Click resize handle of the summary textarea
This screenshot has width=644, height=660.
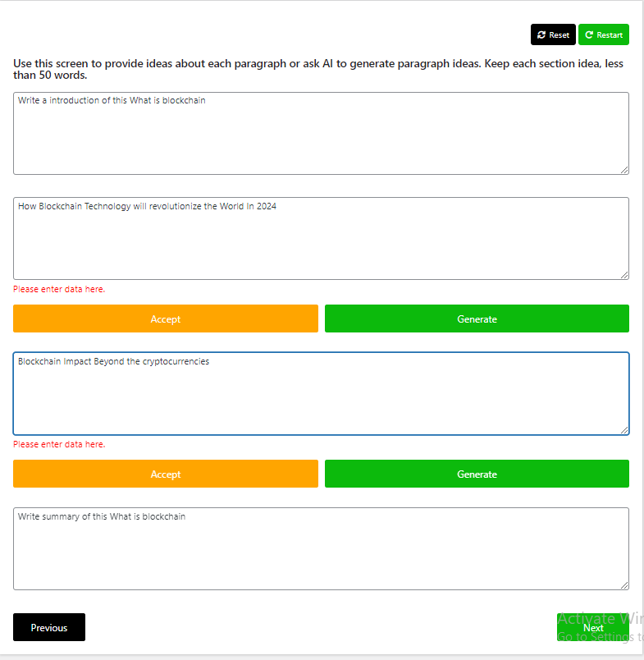point(624,584)
